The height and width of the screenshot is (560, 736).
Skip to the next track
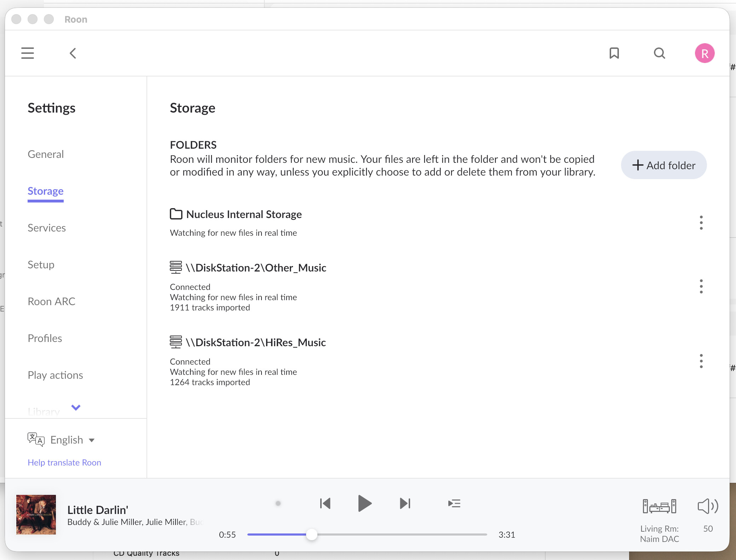[405, 503]
